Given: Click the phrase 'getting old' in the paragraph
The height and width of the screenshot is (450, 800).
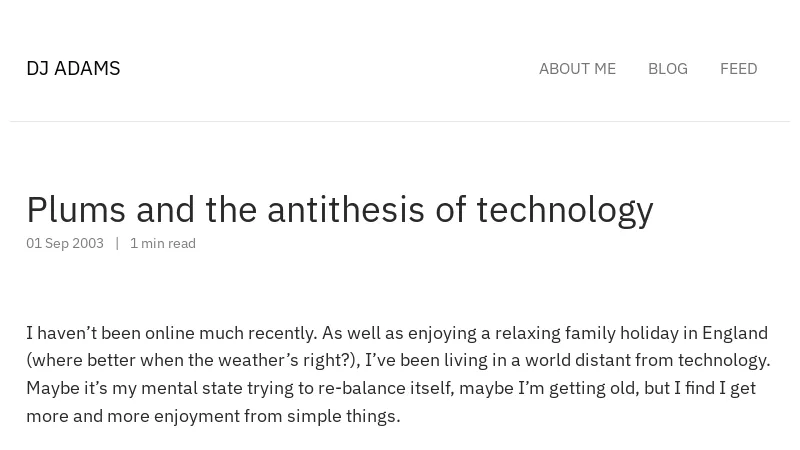Looking at the screenshot, I should tap(593, 388).
